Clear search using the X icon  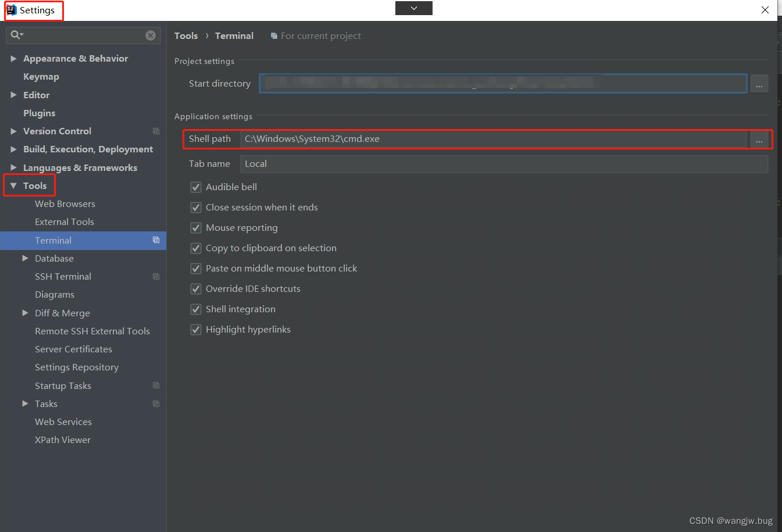coord(151,35)
